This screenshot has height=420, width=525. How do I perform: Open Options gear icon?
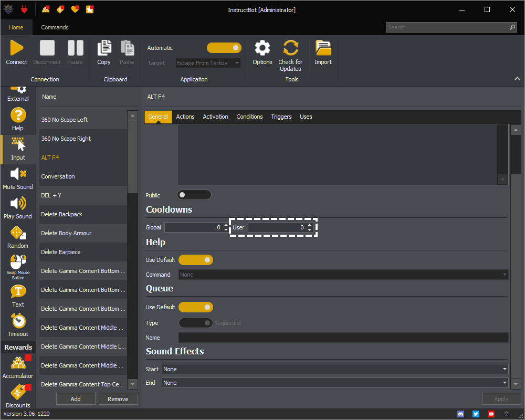pyautogui.click(x=262, y=48)
